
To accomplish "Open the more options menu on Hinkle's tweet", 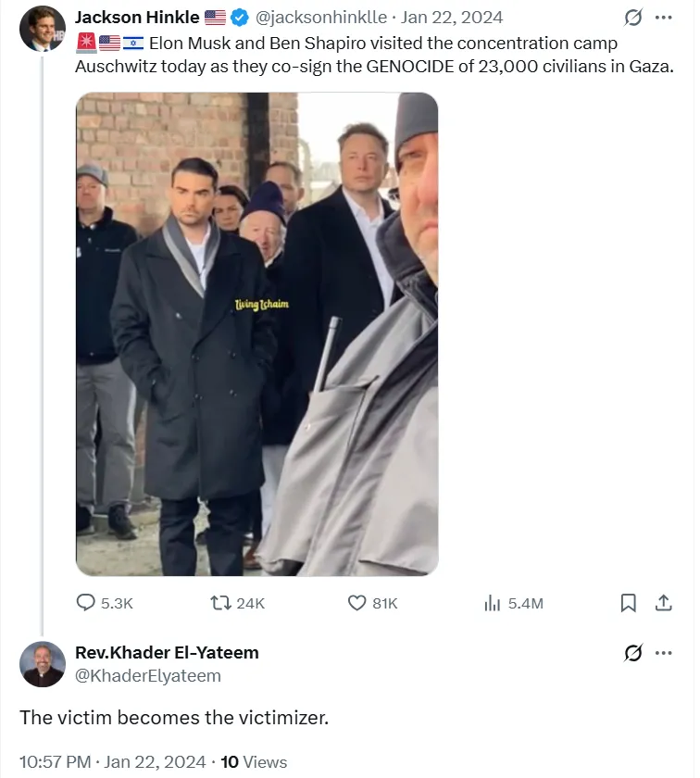I will coord(663,17).
